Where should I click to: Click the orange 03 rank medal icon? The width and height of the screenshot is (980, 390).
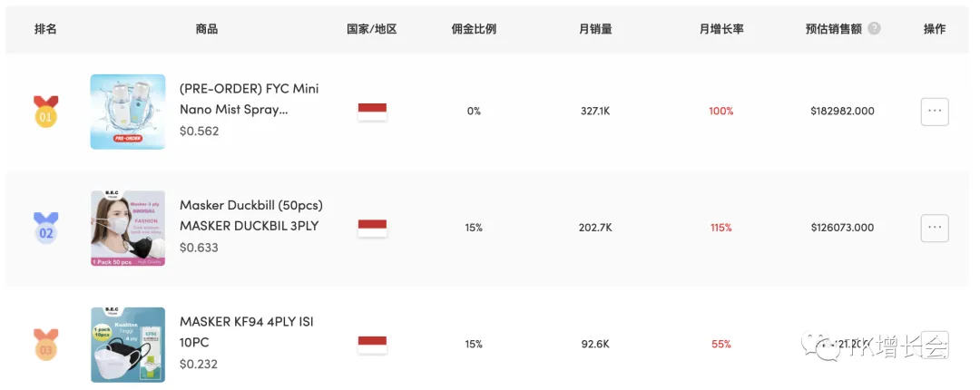click(x=45, y=345)
